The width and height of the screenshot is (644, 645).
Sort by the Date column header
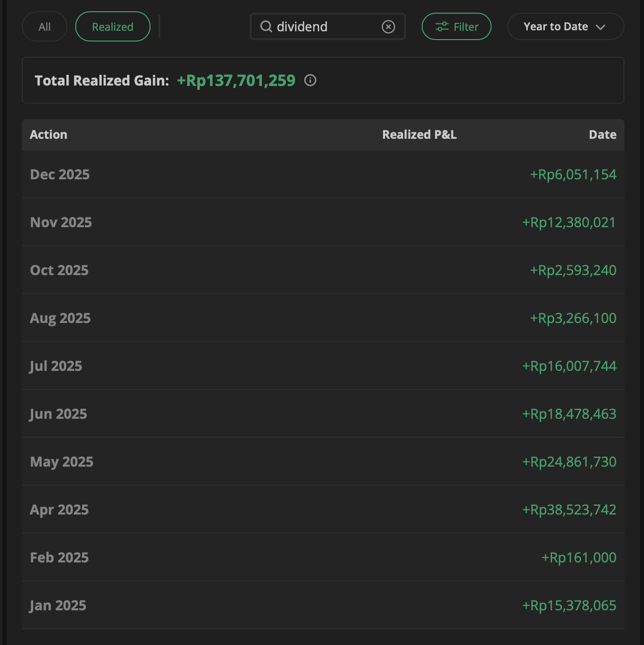[602, 135]
